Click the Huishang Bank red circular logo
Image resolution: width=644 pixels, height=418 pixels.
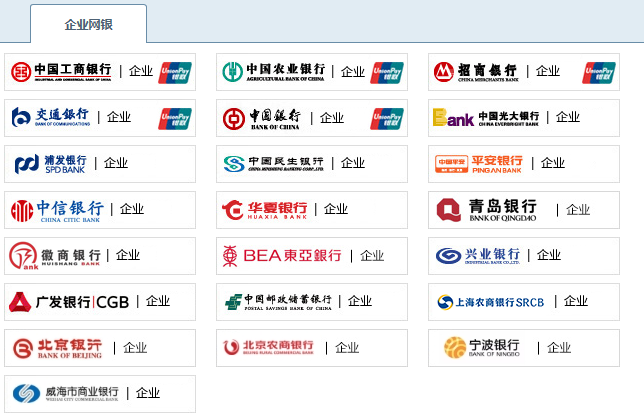[23, 255]
